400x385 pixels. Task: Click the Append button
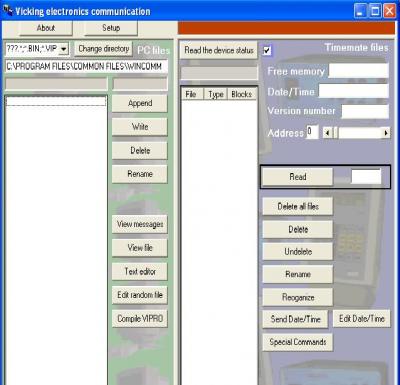[140, 103]
